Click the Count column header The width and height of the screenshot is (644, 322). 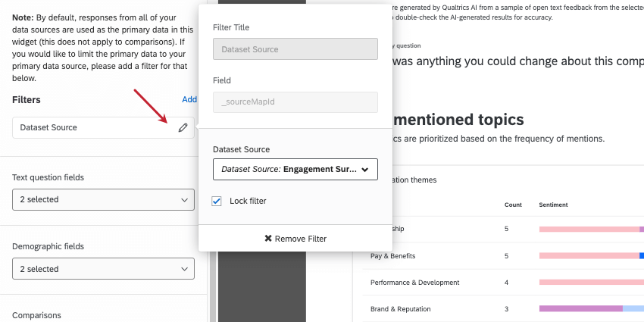pos(513,205)
